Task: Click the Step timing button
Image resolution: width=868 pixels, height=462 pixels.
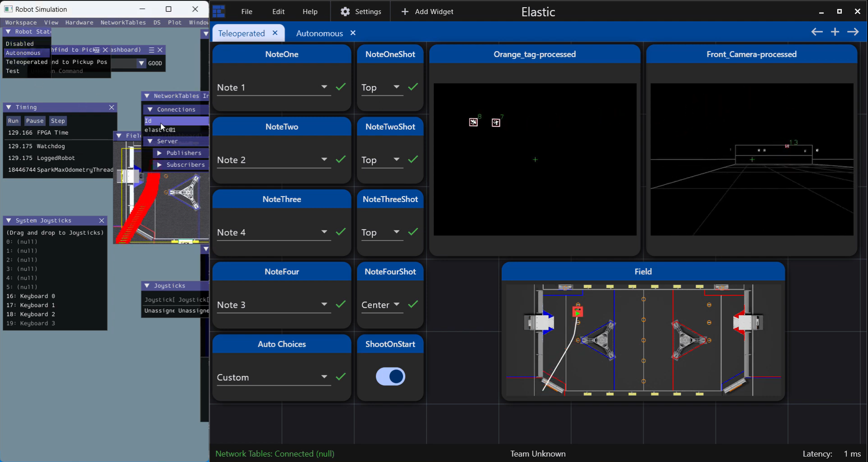Action: click(58, 121)
